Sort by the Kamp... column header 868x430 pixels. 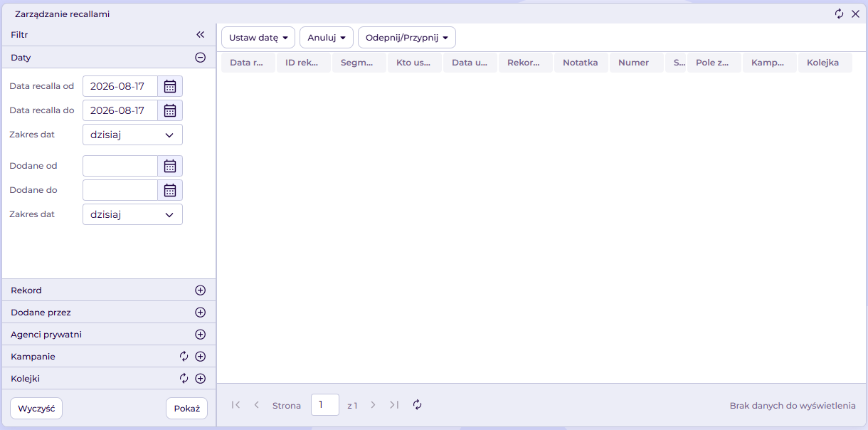pos(769,63)
